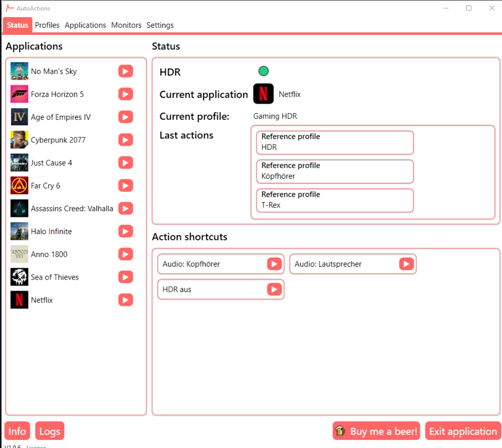Click Just Cause 4 cover thumbnail
This screenshot has width=502, height=448.
pos(19,163)
